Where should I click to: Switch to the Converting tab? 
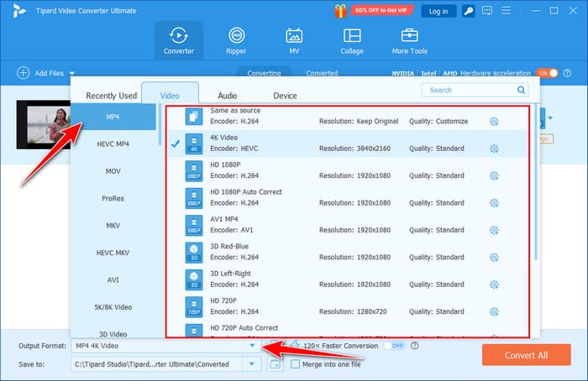[x=264, y=73]
